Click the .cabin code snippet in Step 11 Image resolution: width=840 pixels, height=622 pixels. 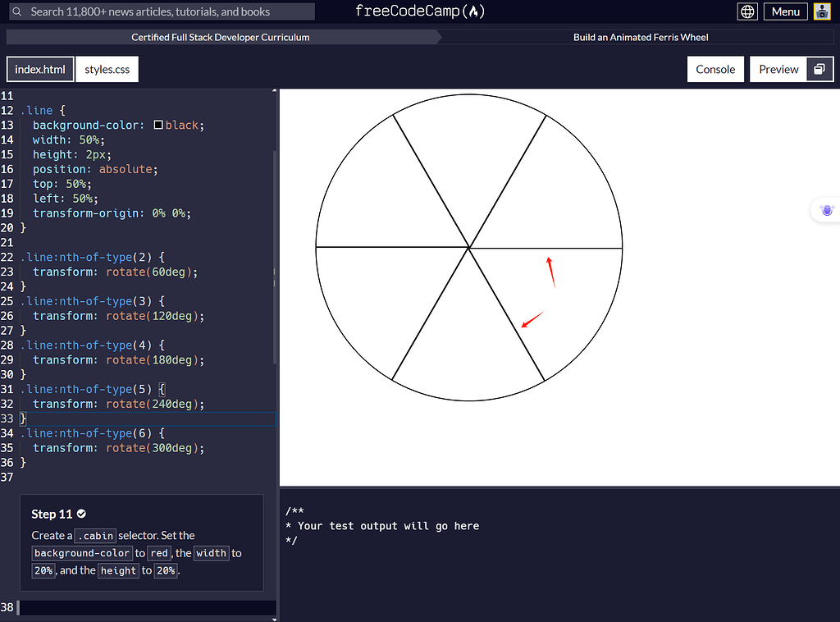(x=95, y=536)
